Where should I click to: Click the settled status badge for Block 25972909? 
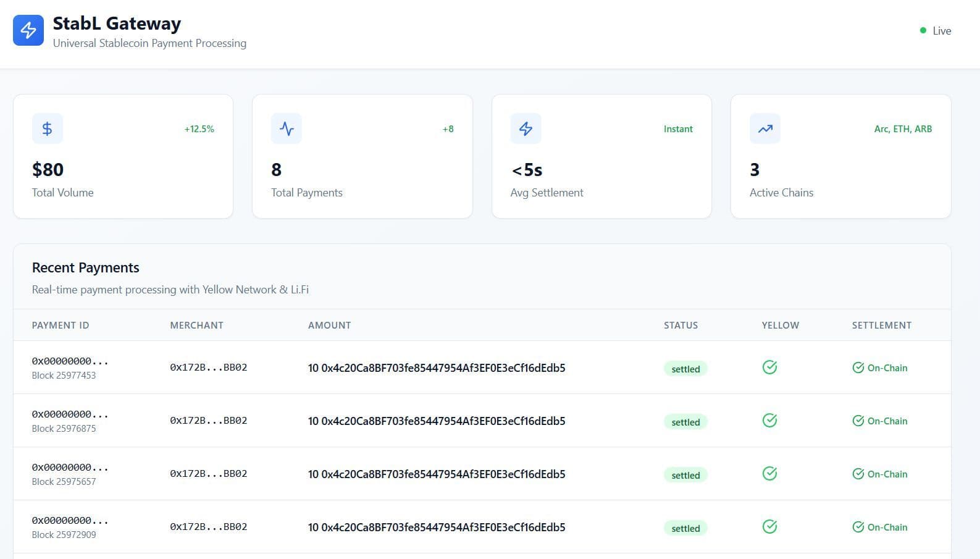(x=685, y=529)
